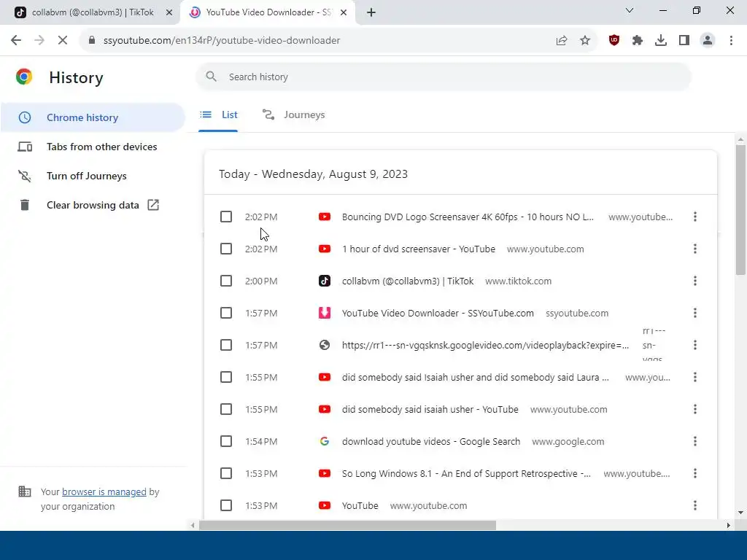Viewport: 747px width, 560px height.
Task: Click the browser back arrow
Action: tap(16, 41)
